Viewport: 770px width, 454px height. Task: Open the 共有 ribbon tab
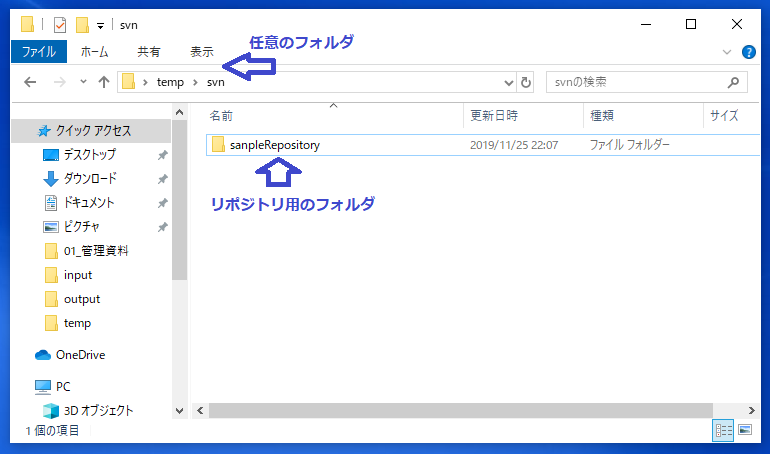pyautogui.click(x=149, y=52)
